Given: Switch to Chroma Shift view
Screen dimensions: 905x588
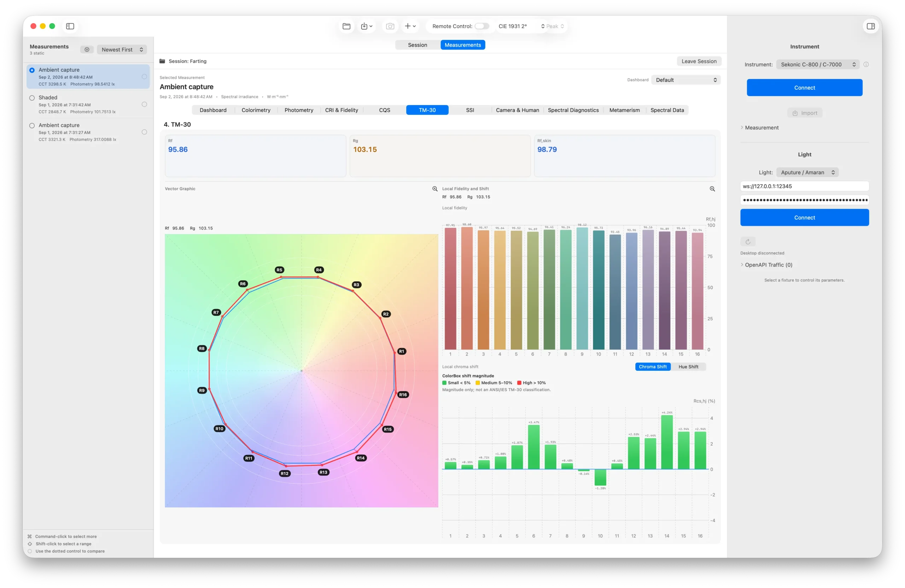Looking at the screenshot, I should [x=653, y=367].
